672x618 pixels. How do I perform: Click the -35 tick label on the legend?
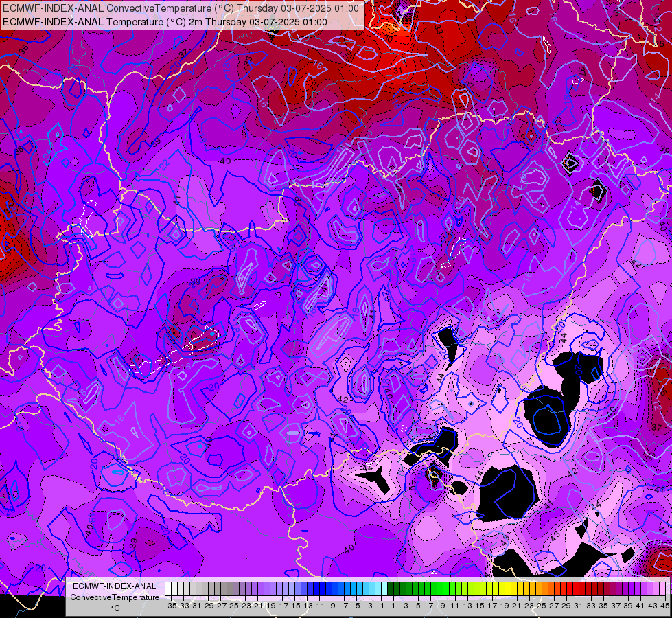click(x=170, y=606)
